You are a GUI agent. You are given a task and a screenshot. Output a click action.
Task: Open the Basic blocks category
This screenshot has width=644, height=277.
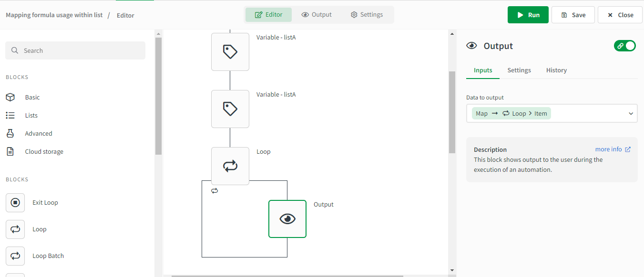point(32,97)
